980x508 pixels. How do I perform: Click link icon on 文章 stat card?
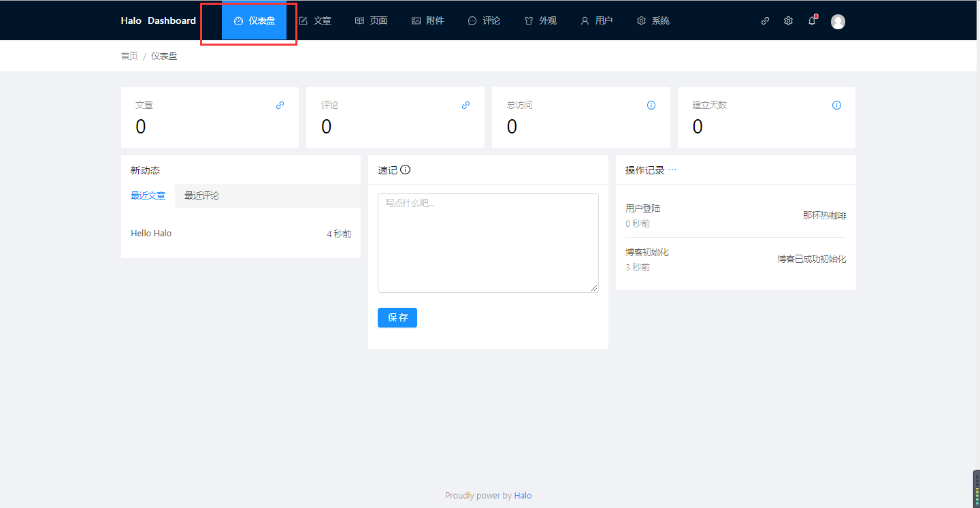coord(280,106)
